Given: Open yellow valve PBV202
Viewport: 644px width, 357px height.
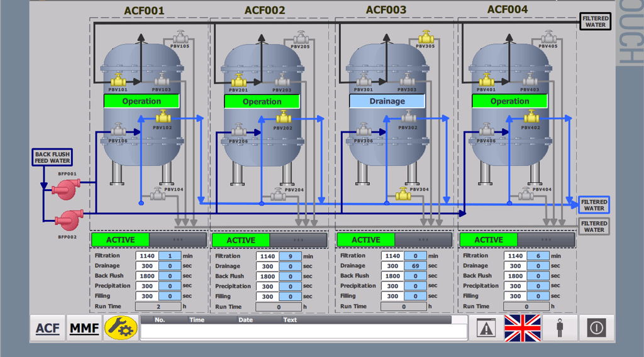Looking at the screenshot, I should [284, 117].
